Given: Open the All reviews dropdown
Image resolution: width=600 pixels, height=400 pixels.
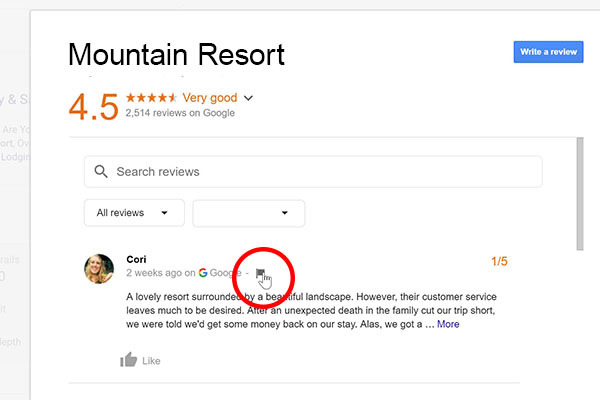Looking at the screenshot, I should (x=134, y=213).
